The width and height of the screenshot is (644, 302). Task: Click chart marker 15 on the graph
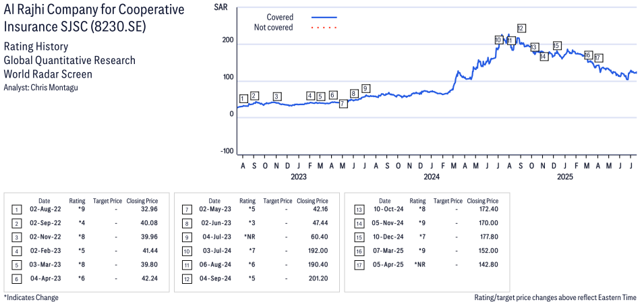tap(557, 46)
